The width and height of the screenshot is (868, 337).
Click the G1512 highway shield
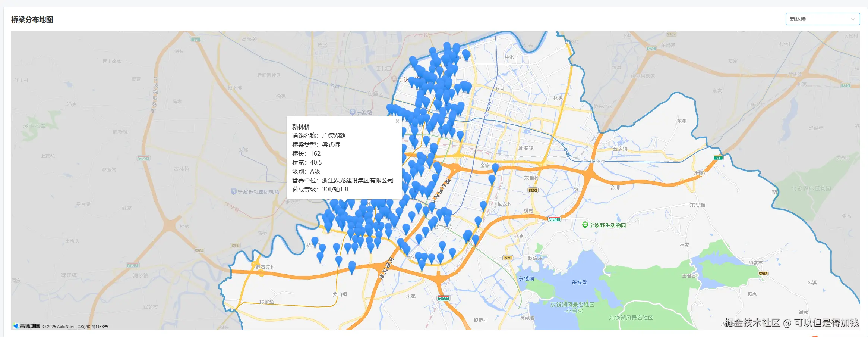click(x=133, y=265)
